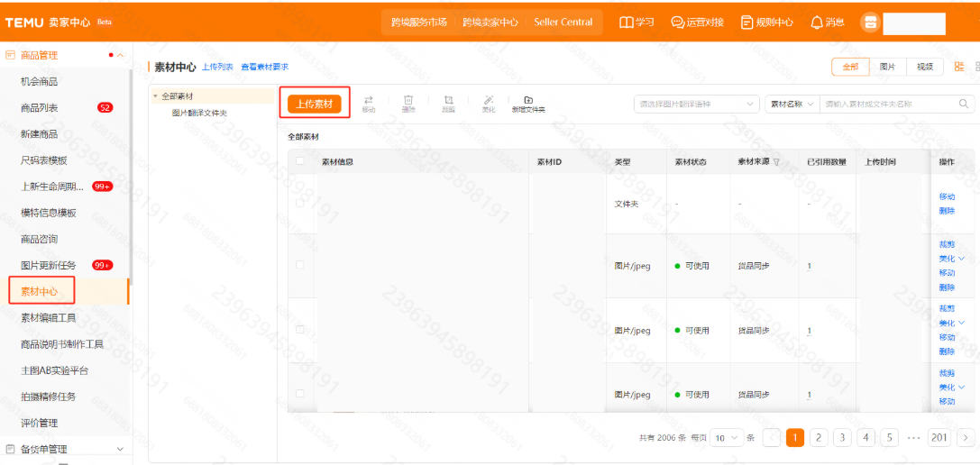The image size is (980, 465).
Task: Click the shop avatar icon in header
Action: (x=869, y=23)
